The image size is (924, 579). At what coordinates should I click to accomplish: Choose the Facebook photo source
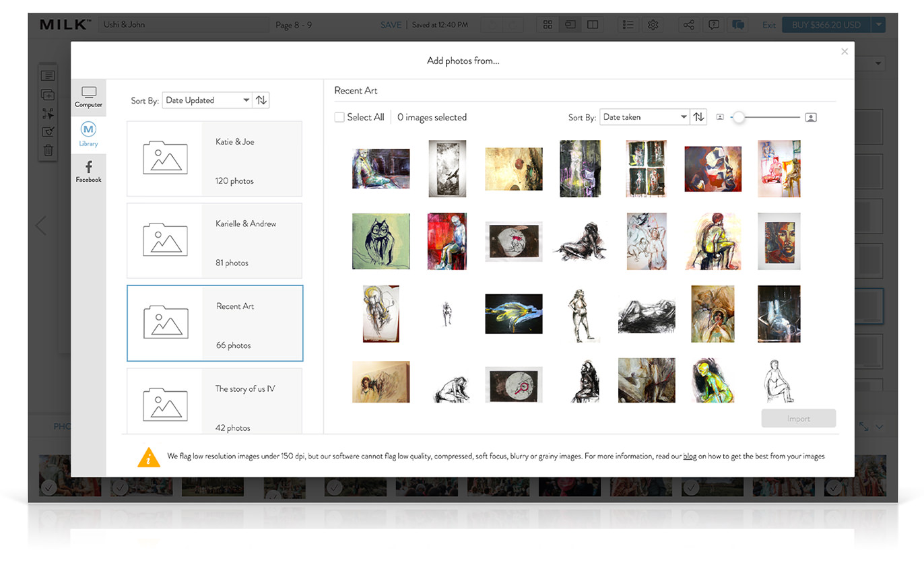(88, 172)
